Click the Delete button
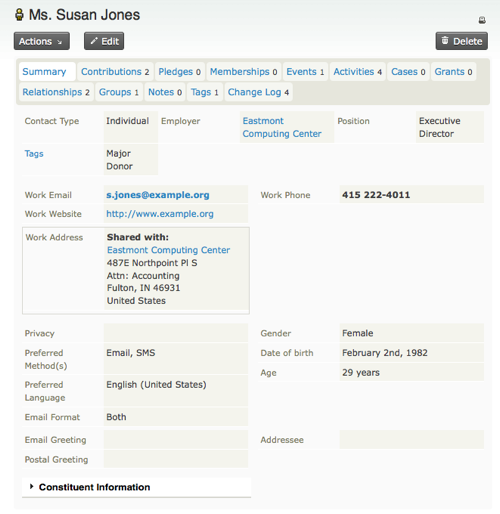The width and height of the screenshot is (500, 514). 462,41
